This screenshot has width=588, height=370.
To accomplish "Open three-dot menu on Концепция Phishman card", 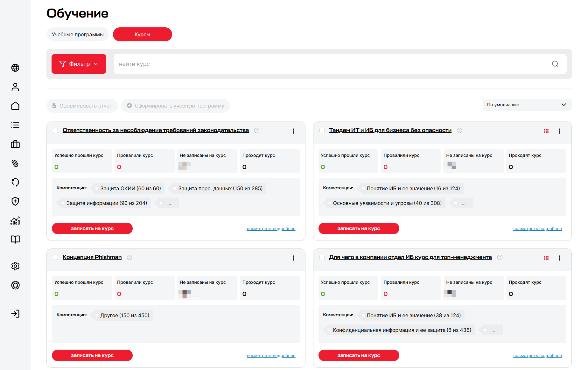I will click(293, 258).
